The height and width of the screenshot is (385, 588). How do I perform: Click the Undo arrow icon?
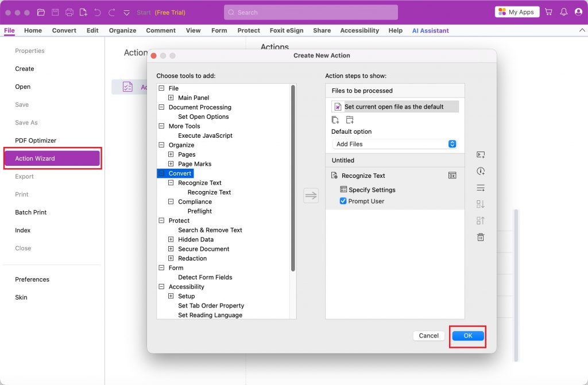[98, 13]
